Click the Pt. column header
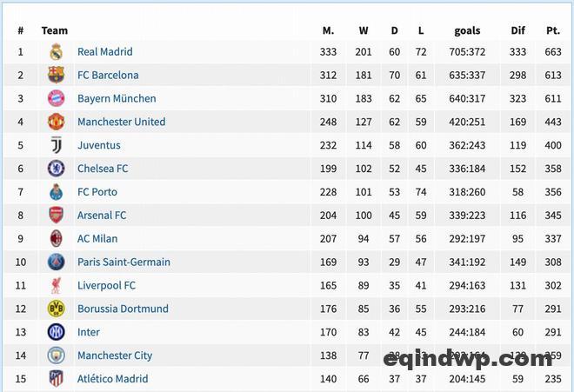This screenshot has height=392, width=574. [553, 30]
